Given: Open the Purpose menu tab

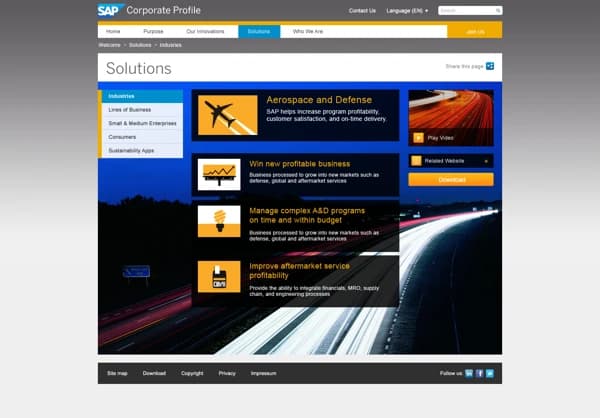Looking at the screenshot, I should click(x=153, y=31).
